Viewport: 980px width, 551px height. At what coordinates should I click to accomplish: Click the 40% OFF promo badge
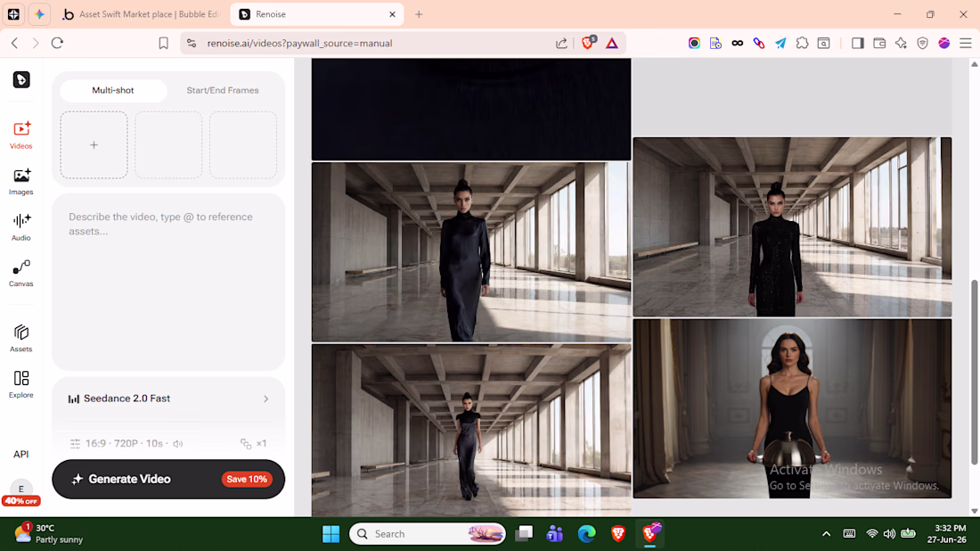tap(21, 501)
